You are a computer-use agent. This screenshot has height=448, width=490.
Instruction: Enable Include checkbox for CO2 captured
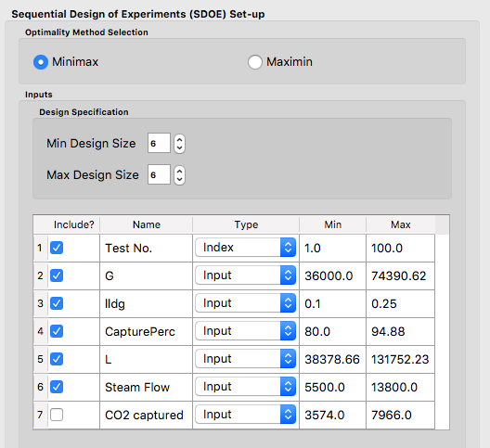[57, 415]
